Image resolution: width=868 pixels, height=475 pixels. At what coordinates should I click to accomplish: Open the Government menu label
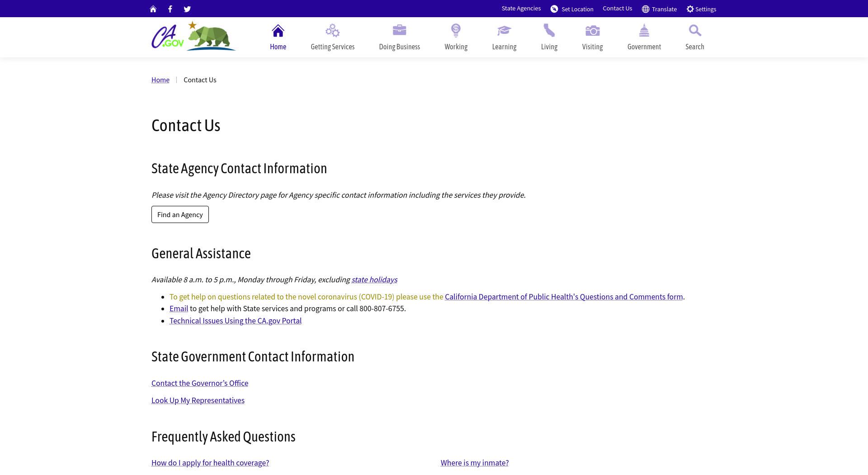coord(644,47)
